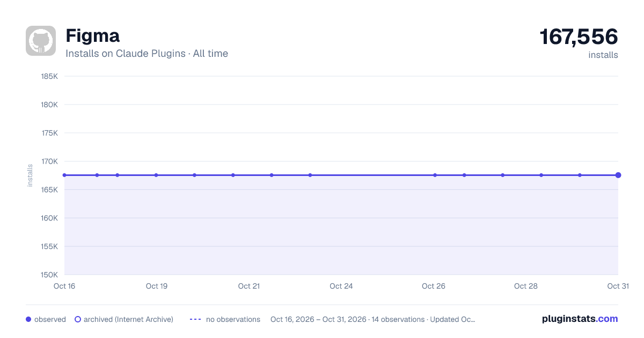Click the 170K y-axis label

(x=49, y=161)
